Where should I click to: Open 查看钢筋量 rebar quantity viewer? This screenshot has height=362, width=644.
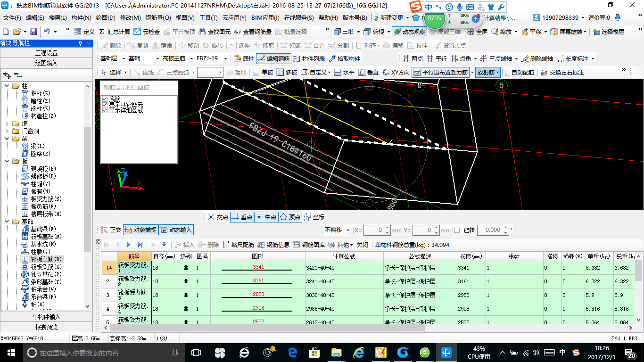click(253, 32)
